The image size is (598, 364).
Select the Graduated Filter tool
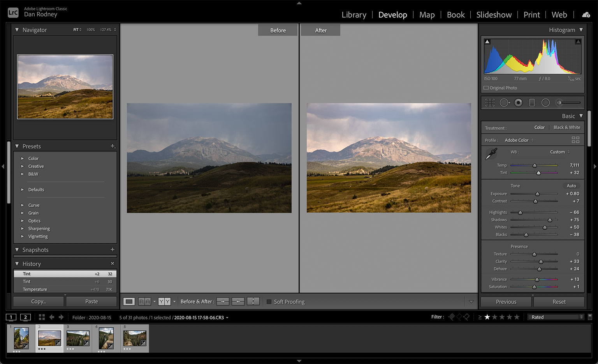pyautogui.click(x=532, y=102)
